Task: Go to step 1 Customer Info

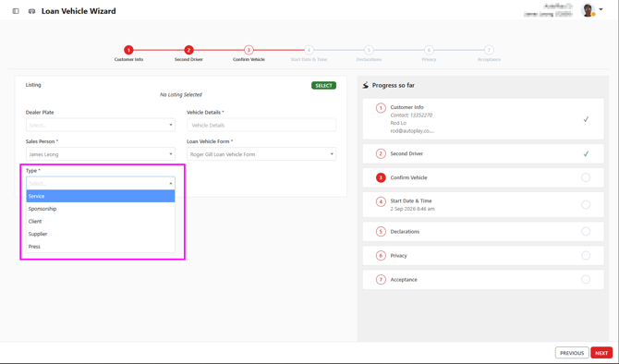Action: 128,50
